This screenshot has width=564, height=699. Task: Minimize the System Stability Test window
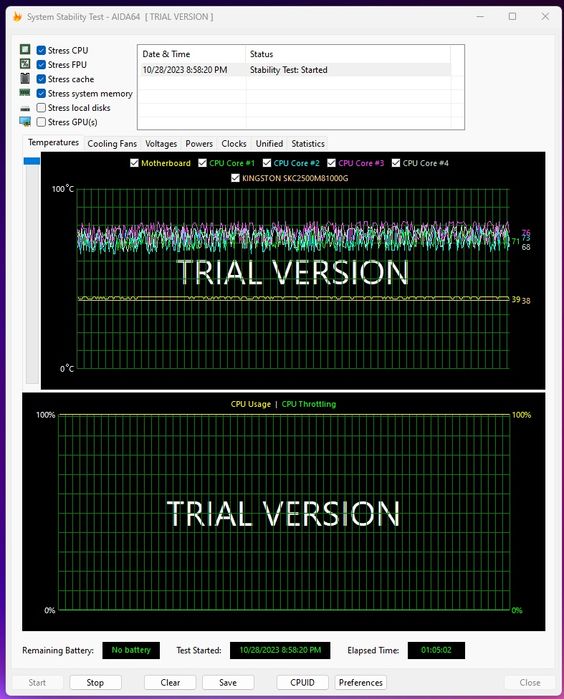(480, 16)
